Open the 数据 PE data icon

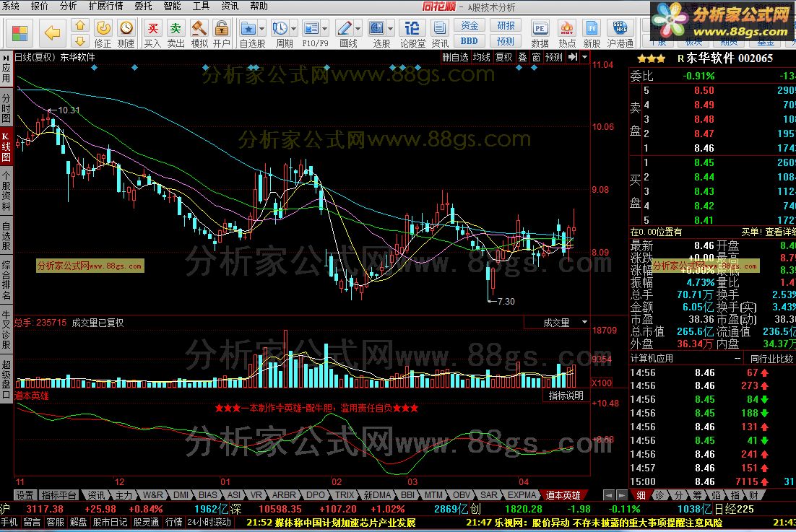[540, 33]
